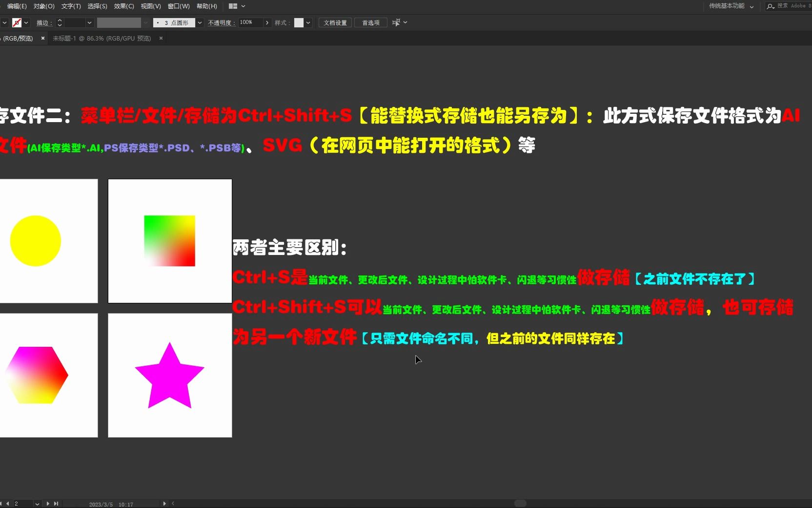The height and width of the screenshot is (508, 812).
Task: Click the first artboard navigation arrow
Action: [1, 504]
